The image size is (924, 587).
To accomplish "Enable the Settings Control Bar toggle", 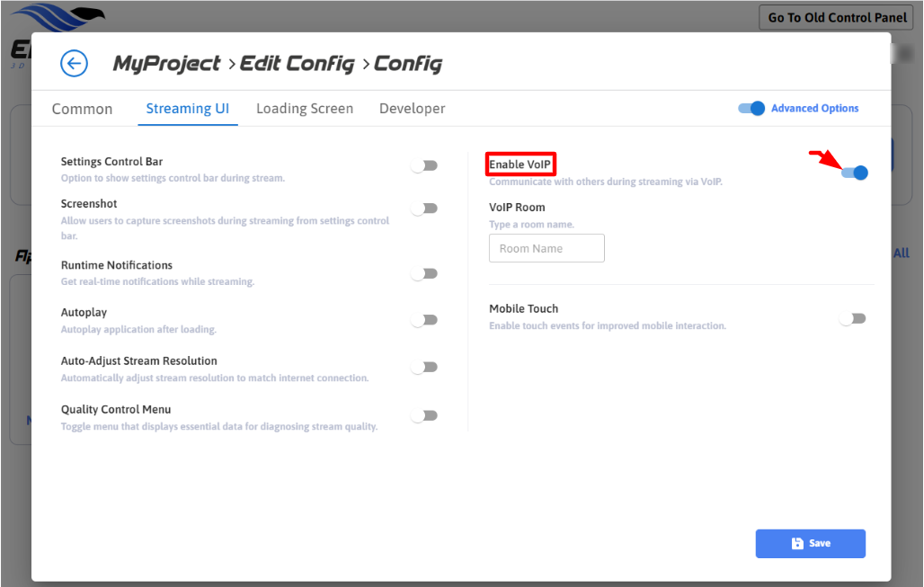I will [x=424, y=165].
